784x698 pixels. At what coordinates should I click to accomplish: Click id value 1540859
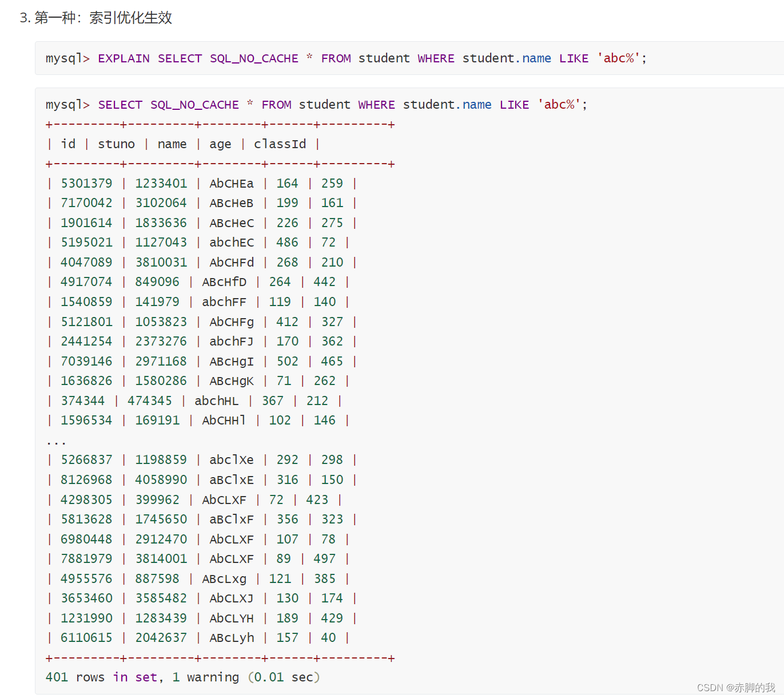pyautogui.click(x=86, y=302)
